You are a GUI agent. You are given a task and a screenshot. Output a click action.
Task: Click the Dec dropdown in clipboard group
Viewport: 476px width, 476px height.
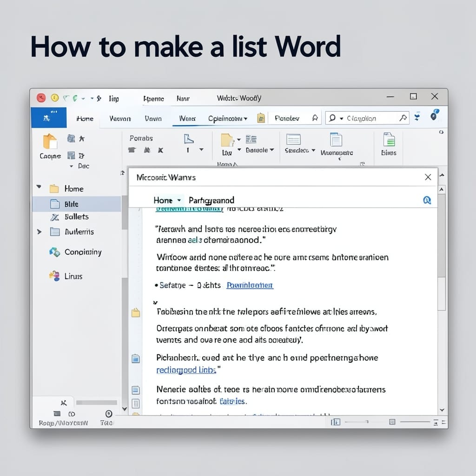tap(80, 166)
